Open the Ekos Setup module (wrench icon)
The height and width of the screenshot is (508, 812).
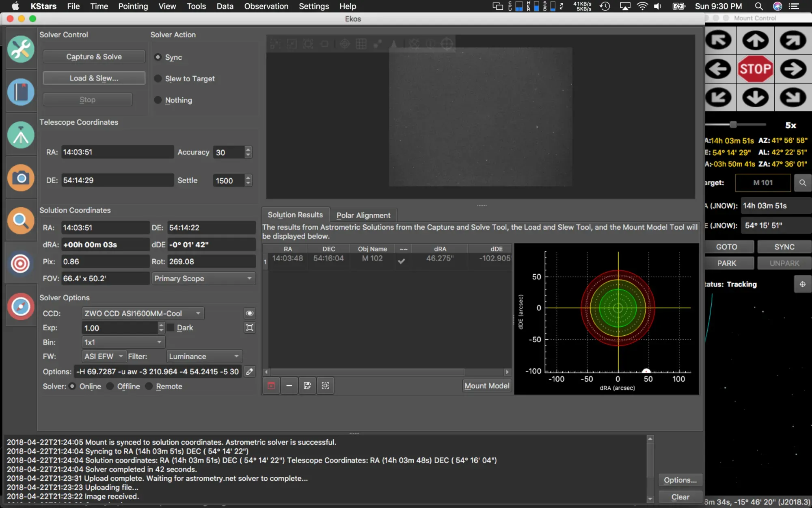pyautogui.click(x=21, y=49)
